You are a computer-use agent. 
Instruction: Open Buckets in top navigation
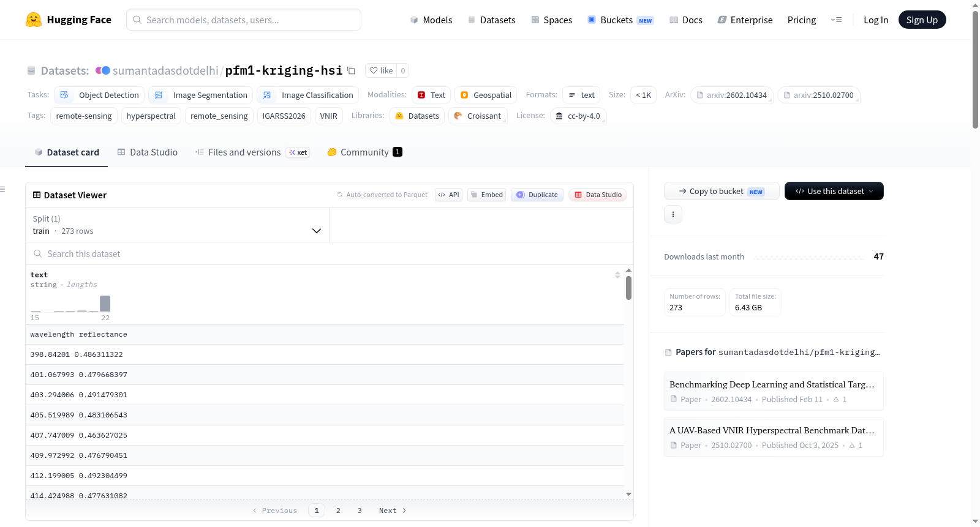pos(620,20)
